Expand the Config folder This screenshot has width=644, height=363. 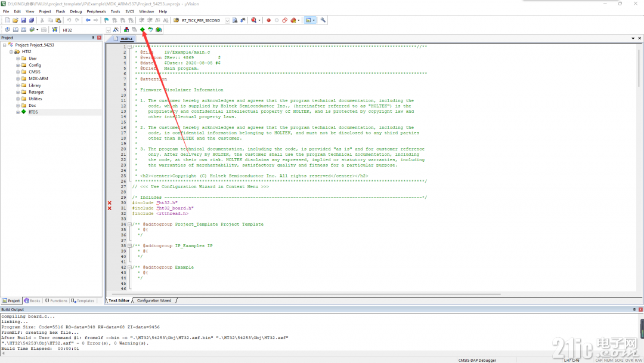[x=18, y=65]
